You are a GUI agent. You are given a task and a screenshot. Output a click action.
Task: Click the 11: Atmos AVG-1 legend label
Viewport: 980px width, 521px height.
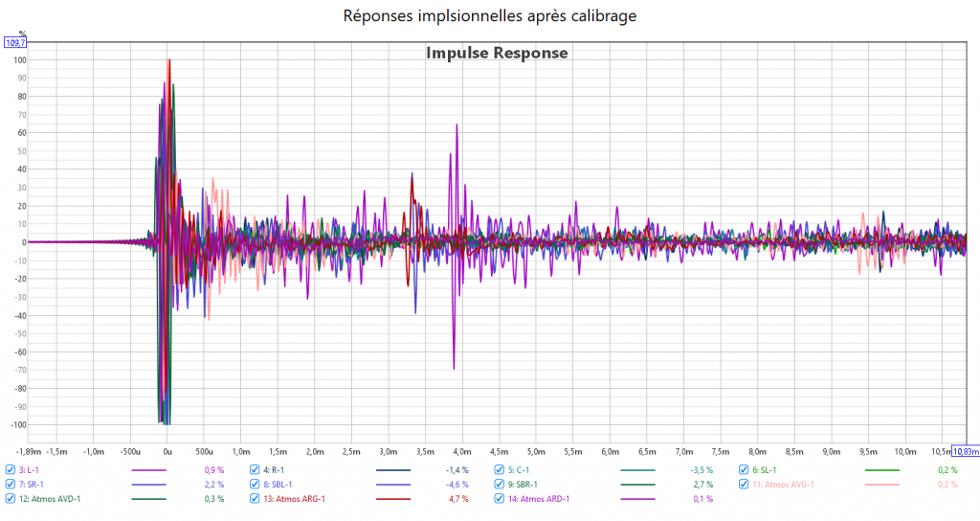point(784,485)
